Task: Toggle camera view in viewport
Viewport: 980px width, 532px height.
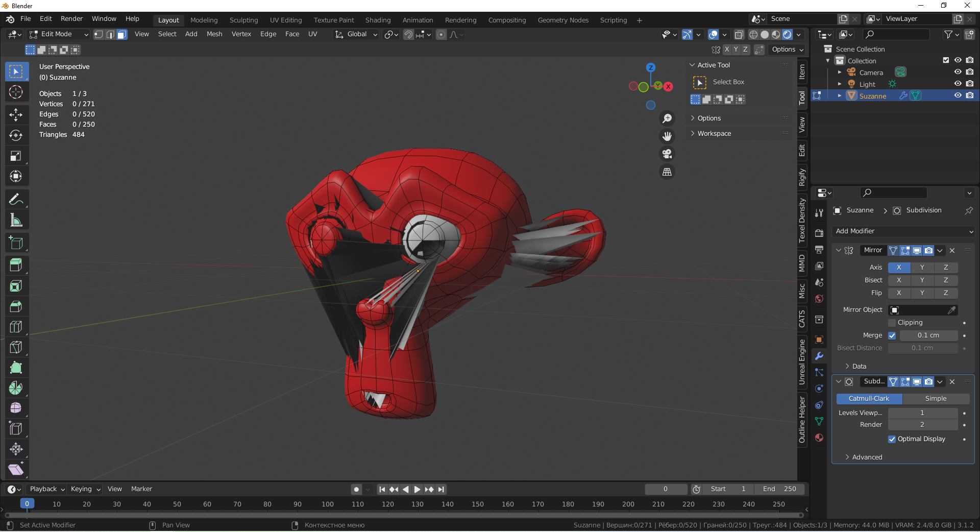Action: 667,154
